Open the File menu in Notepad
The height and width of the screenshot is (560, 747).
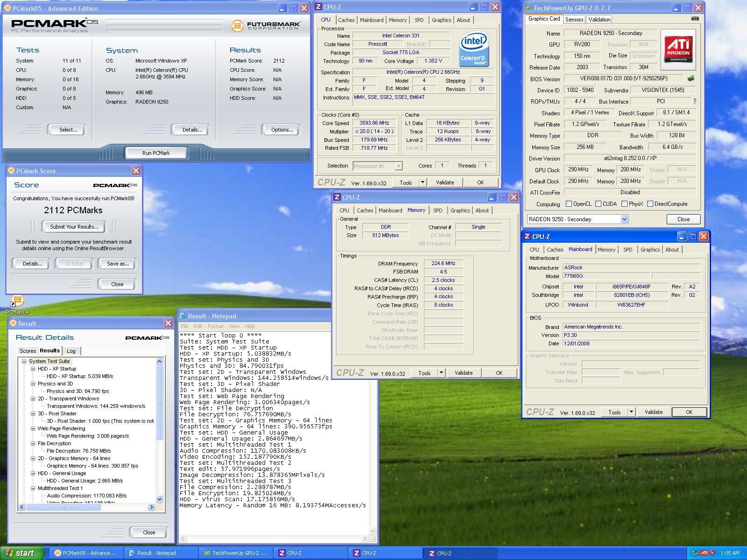pyautogui.click(x=184, y=326)
